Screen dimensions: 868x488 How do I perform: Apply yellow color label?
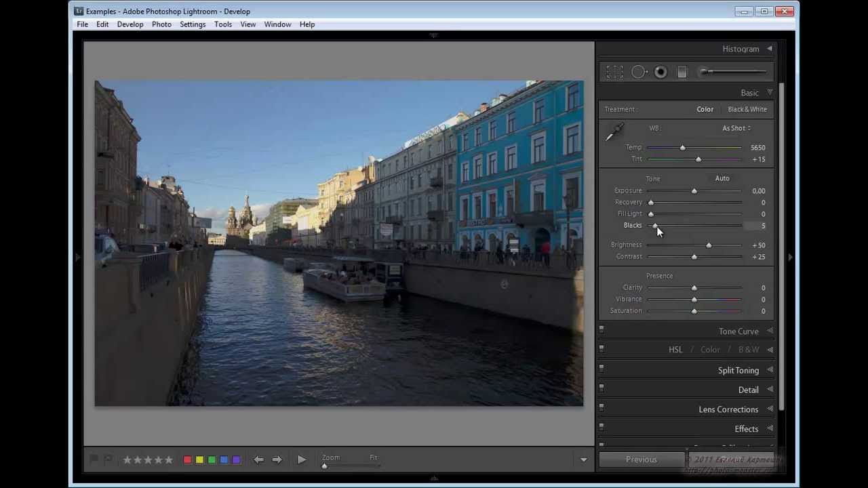point(199,460)
